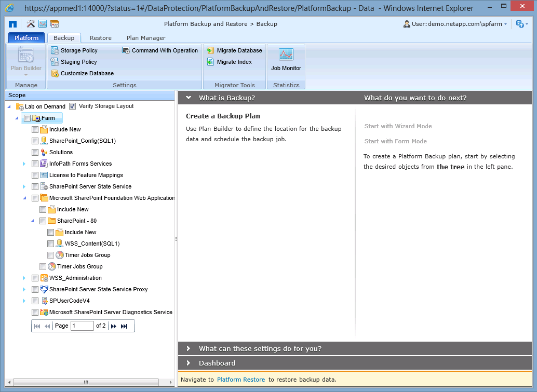Go to next page in tree pager
Viewport: 537px width, 392px height.
pos(114,326)
